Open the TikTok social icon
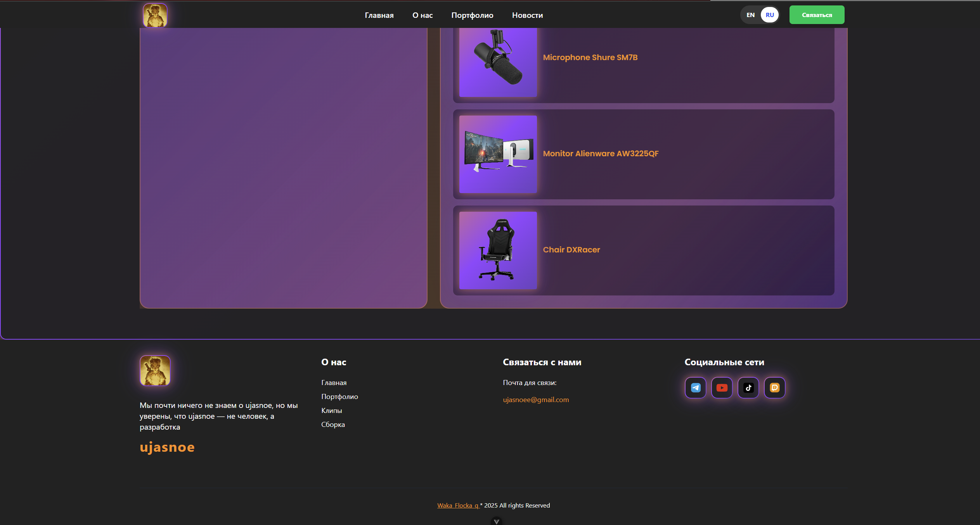Viewport: 980px width, 525px height. [748, 387]
